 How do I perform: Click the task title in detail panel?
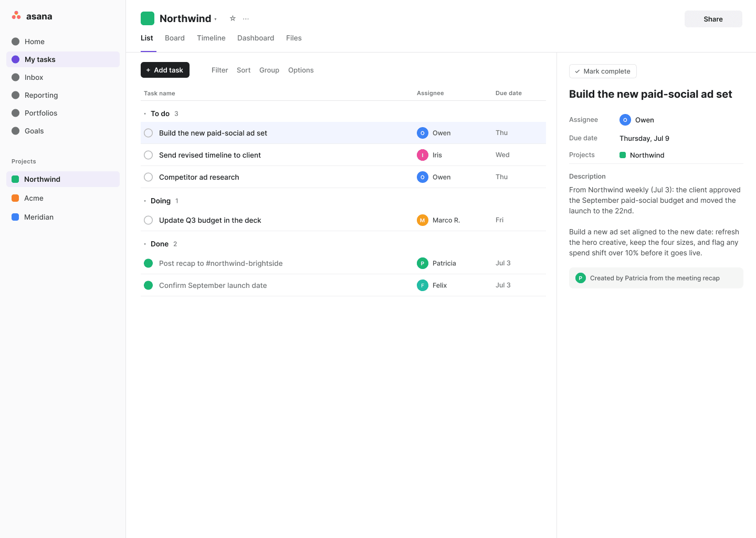tap(650, 94)
